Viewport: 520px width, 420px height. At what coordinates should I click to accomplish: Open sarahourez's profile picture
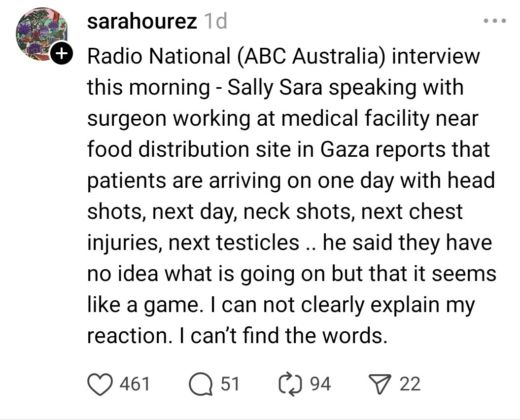pyautogui.click(x=40, y=35)
